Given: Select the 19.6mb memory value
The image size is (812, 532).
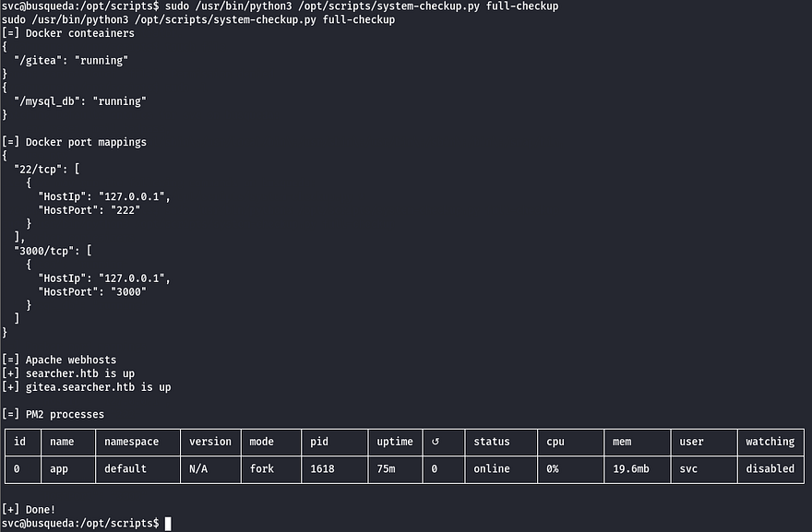Looking at the screenshot, I should tap(632, 468).
